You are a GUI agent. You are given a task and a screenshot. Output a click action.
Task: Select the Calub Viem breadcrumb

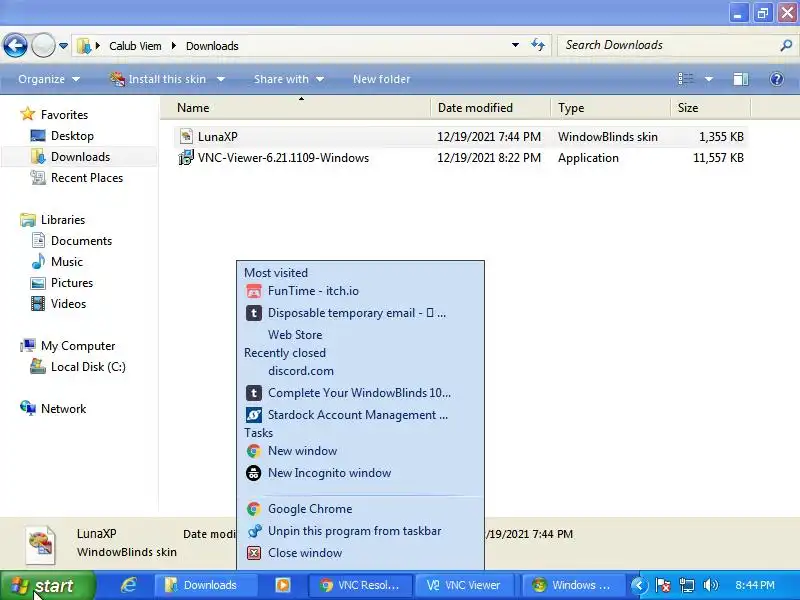tap(135, 46)
